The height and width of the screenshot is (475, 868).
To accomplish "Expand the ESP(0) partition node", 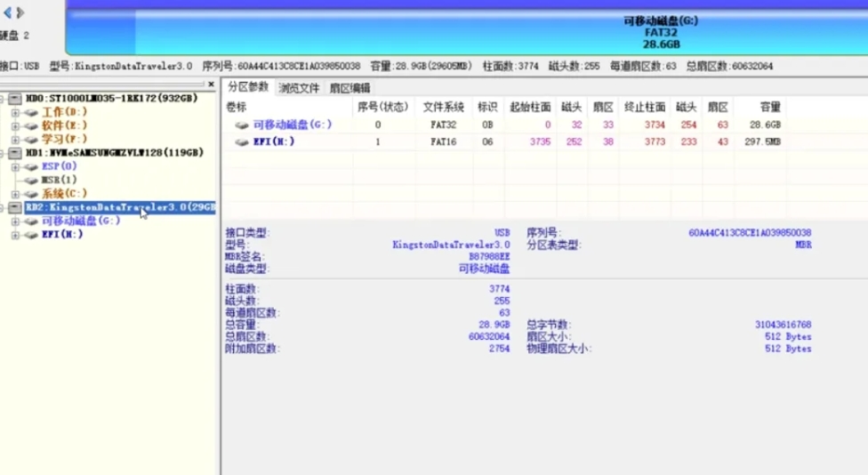I will [x=15, y=166].
